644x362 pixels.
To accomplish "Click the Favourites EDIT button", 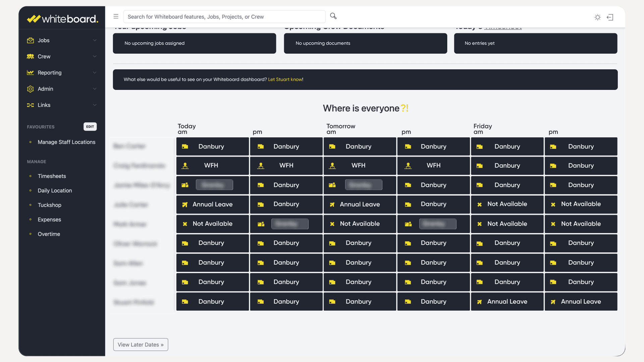I will (90, 126).
